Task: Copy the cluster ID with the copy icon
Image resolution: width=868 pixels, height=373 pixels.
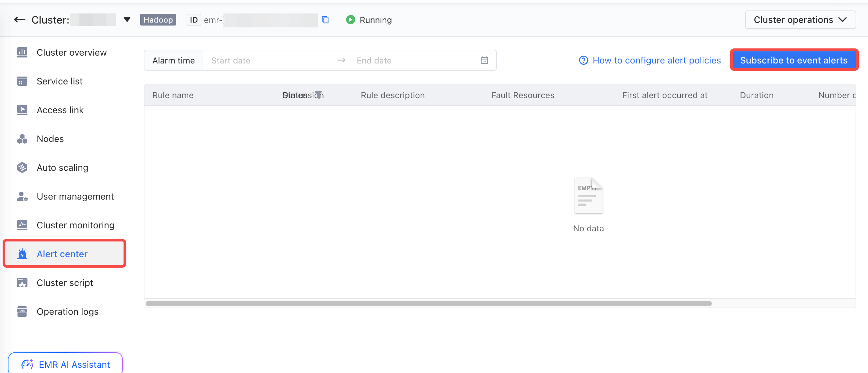Action: [325, 20]
